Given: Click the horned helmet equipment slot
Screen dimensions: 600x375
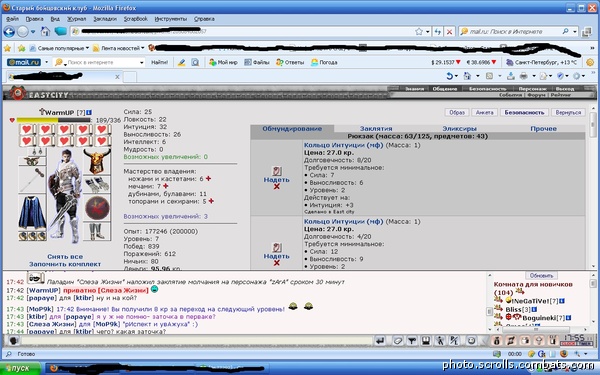Looking at the screenshot, I should coord(97,161).
